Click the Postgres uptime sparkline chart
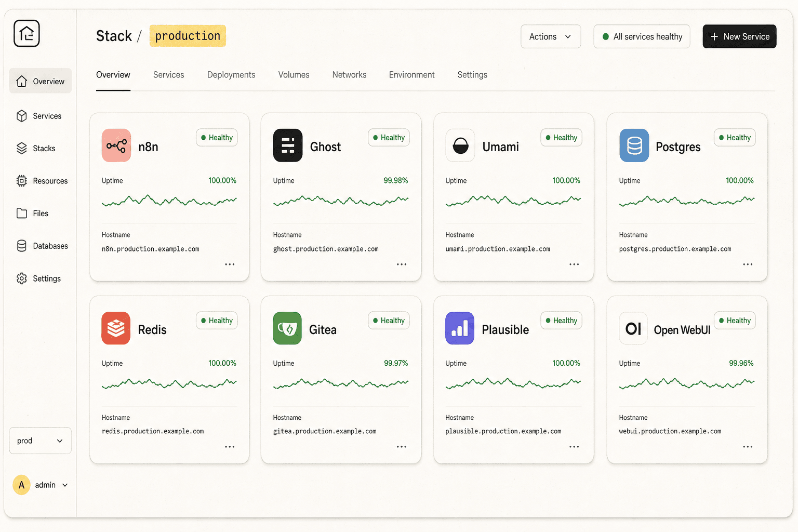 687,201
